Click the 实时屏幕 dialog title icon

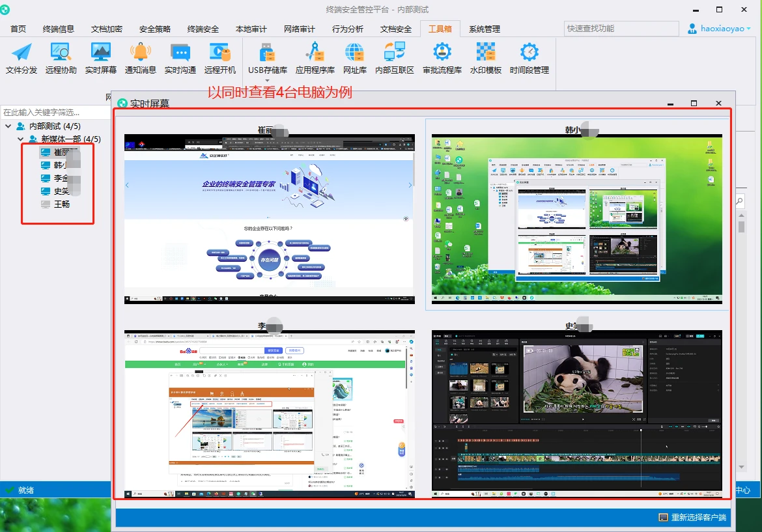coord(122,103)
